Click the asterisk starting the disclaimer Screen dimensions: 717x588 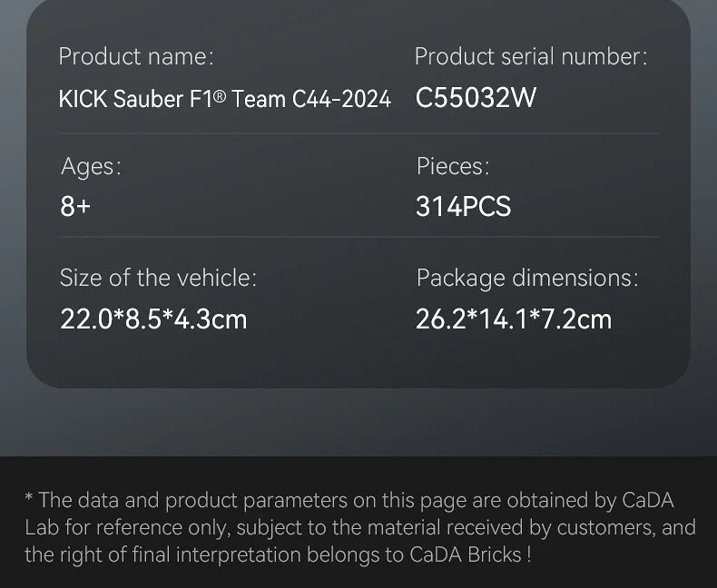pos(29,499)
